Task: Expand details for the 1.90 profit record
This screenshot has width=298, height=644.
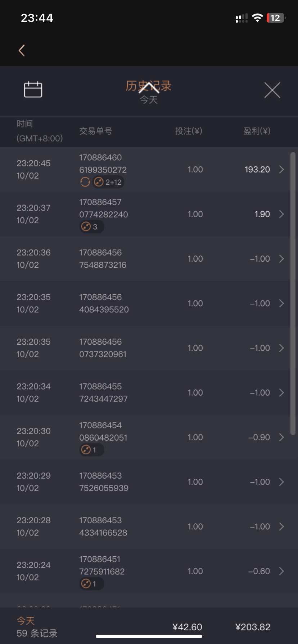Action: point(281,214)
